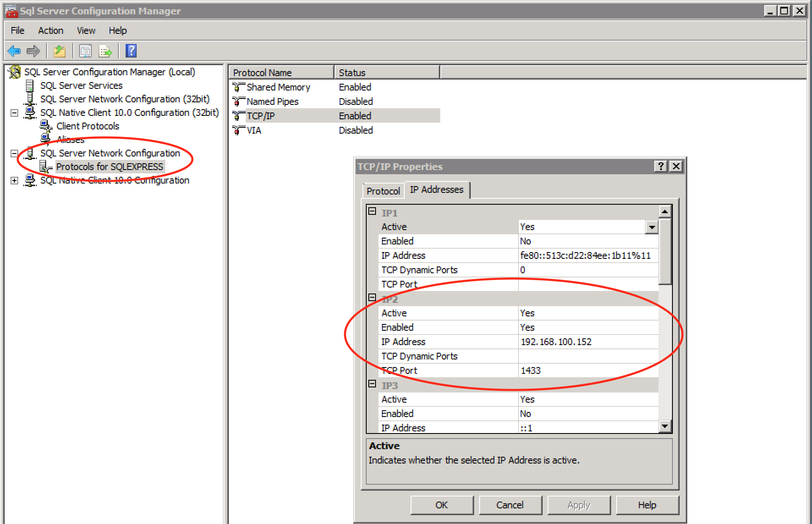Expand SQL Native Client 10.0 Configuration node
Image resolution: width=812 pixels, height=524 pixels.
point(14,181)
